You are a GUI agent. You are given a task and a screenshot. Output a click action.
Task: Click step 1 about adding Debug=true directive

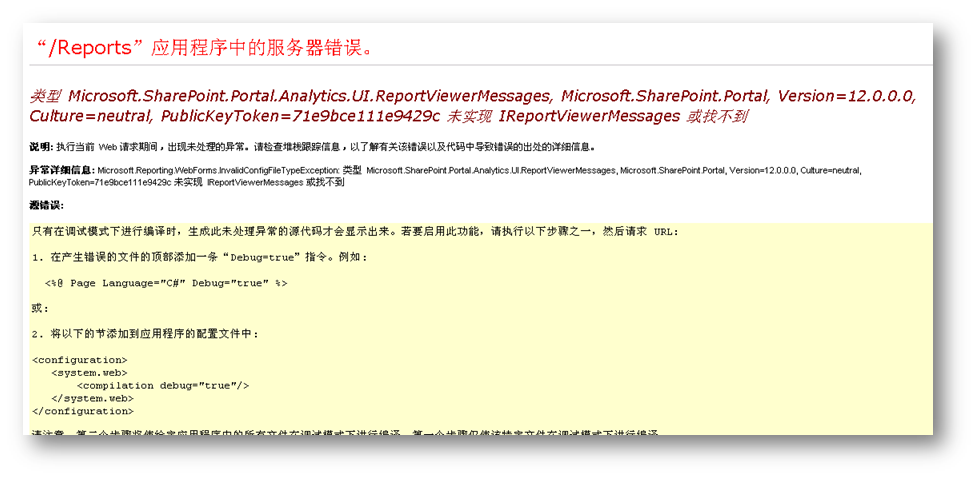click(200, 258)
